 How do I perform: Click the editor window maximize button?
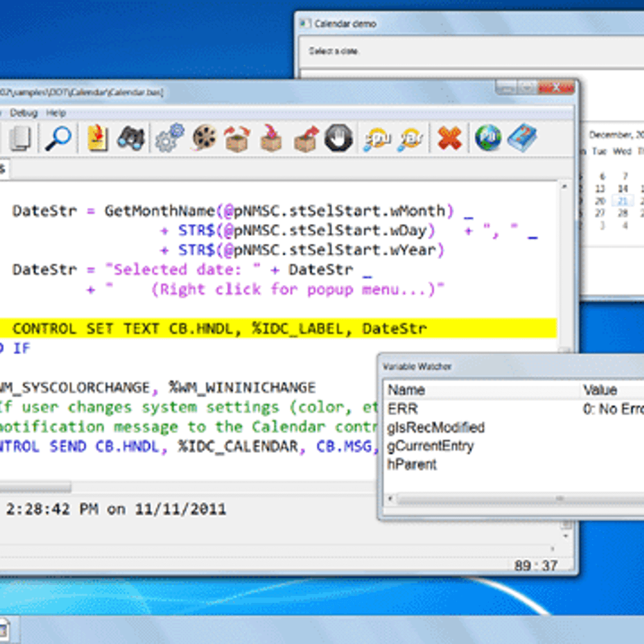coord(527,87)
